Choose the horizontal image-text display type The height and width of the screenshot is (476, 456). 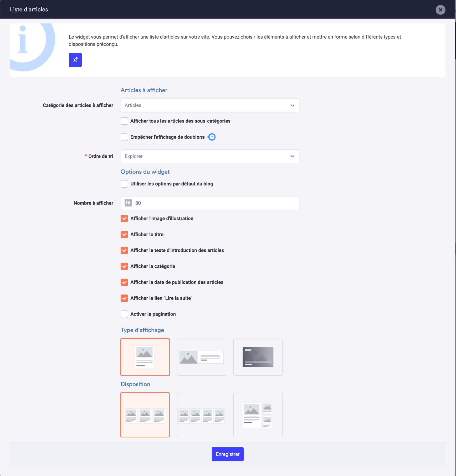coord(202,357)
